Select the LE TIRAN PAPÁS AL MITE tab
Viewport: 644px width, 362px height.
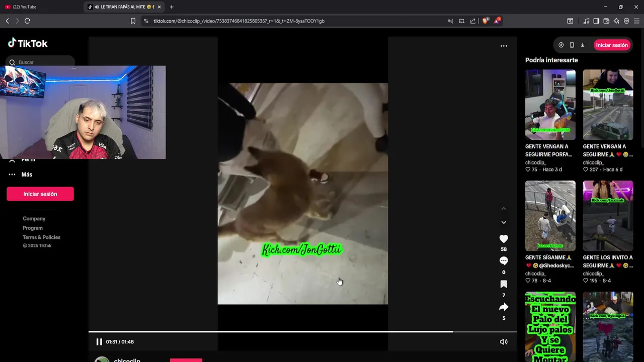123,7
